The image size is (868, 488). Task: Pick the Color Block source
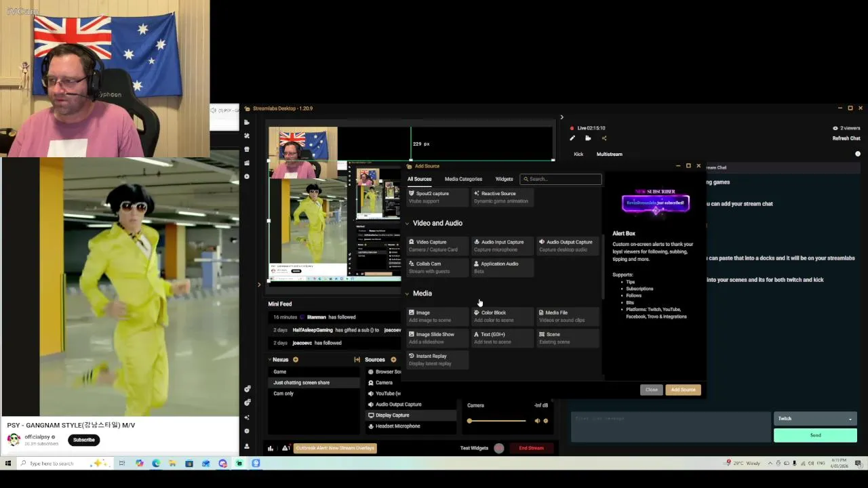(502, 316)
